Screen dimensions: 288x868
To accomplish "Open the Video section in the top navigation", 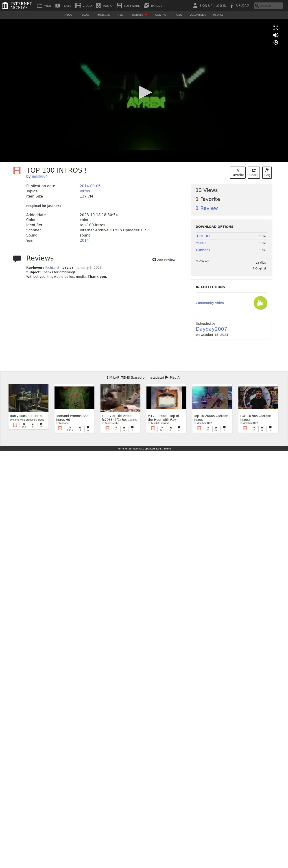I will (x=84, y=6).
